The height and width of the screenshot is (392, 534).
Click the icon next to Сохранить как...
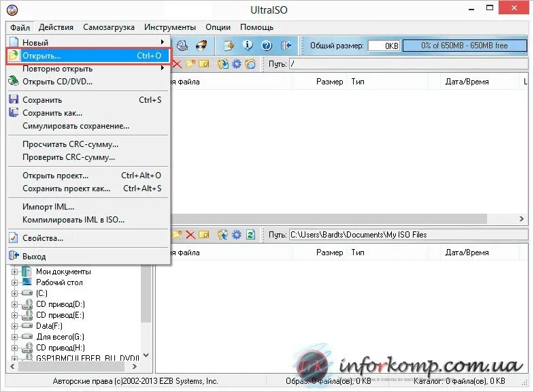pos(14,112)
